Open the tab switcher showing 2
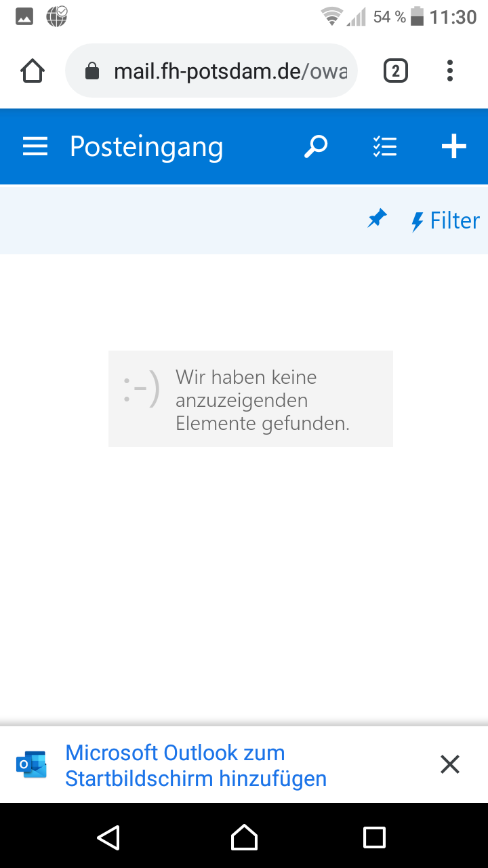Screen dimensions: 488x868 (x=396, y=71)
